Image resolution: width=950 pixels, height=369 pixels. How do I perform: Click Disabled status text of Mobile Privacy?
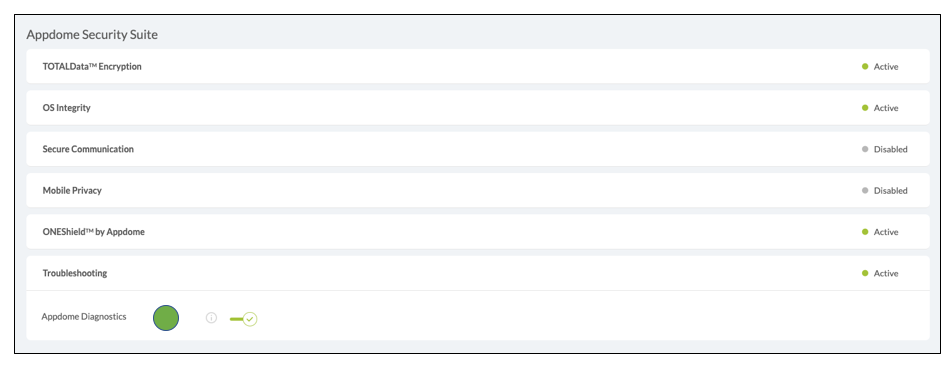[891, 190]
